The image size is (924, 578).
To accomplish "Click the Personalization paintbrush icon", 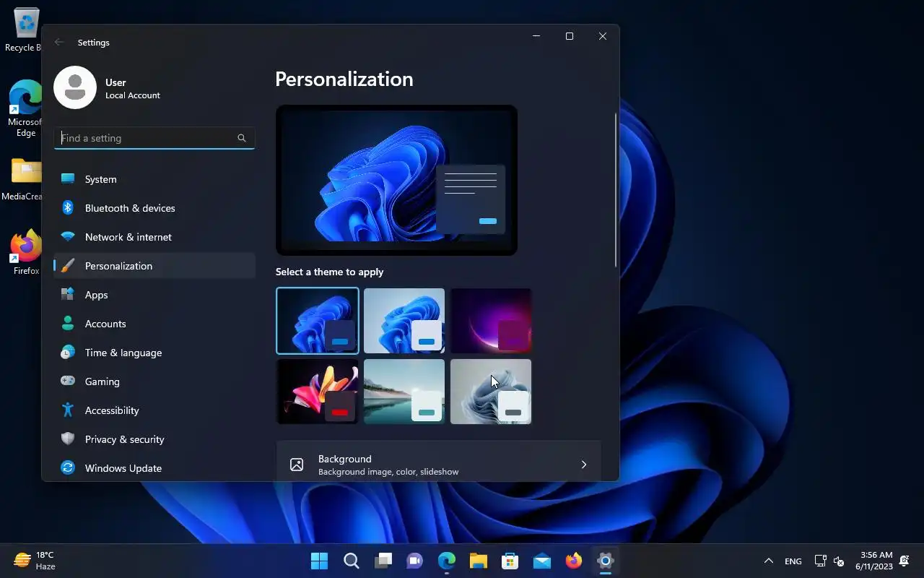I will 68,265.
